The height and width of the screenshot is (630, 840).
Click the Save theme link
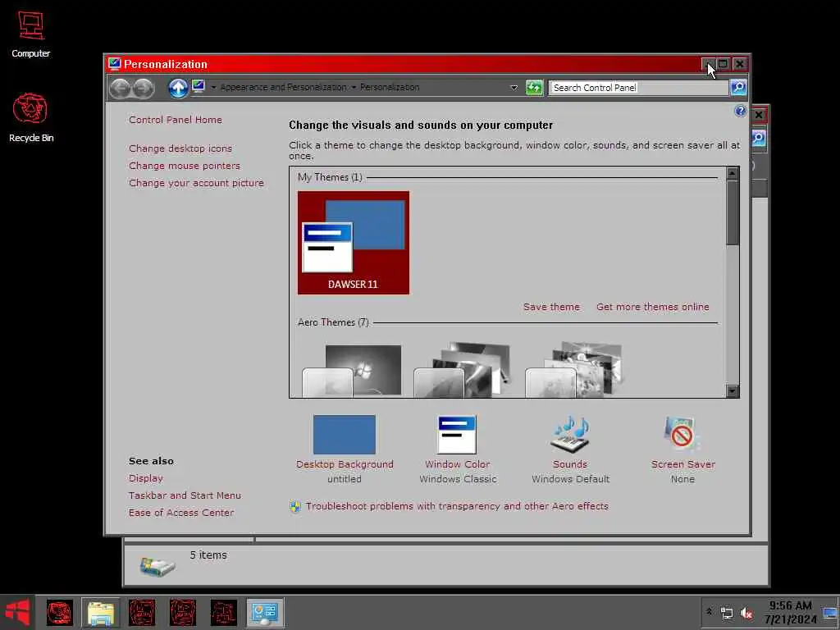pos(551,307)
